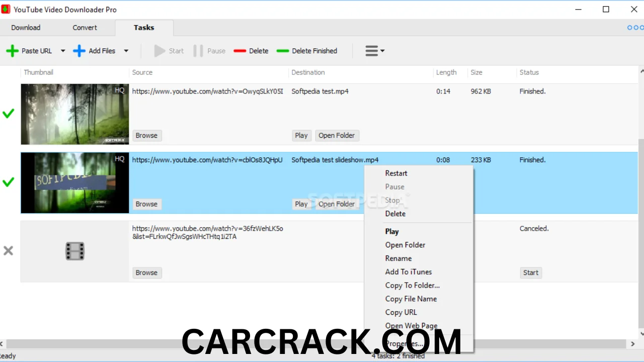Viewport: 644px width, 362px height.
Task: Click Browse button in Softpedia test.mp4 row
Action: tap(146, 135)
